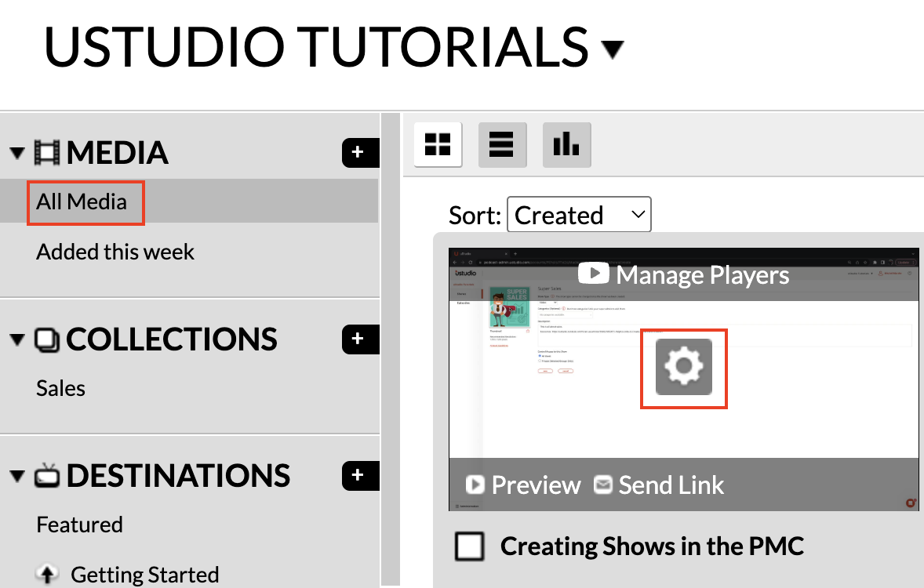Collapse the DESTINATIONS section triangle
The image size is (924, 588).
click(18, 476)
